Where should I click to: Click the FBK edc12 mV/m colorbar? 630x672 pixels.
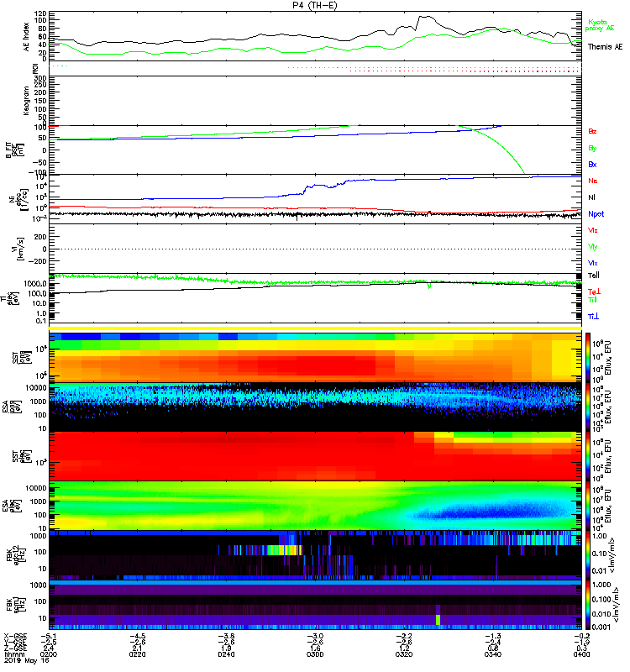click(588, 556)
